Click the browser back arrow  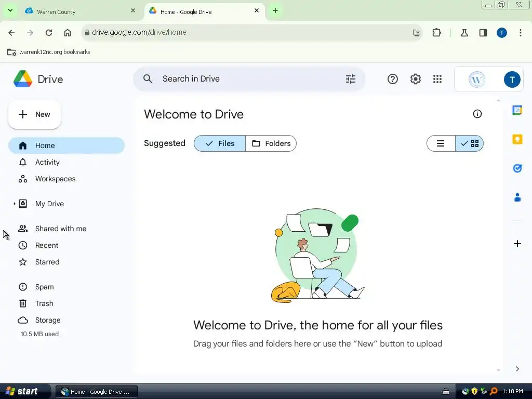(11, 33)
